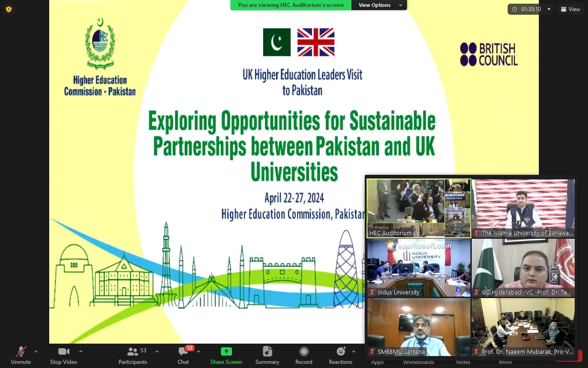Open the Participants panel
The width and height of the screenshot is (588, 368).
tap(133, 355)
